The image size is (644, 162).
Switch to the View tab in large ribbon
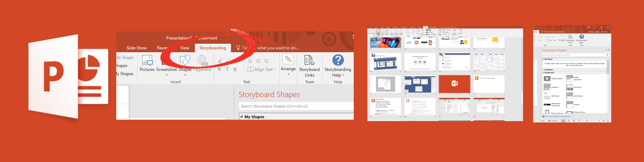tap(185, 48)
